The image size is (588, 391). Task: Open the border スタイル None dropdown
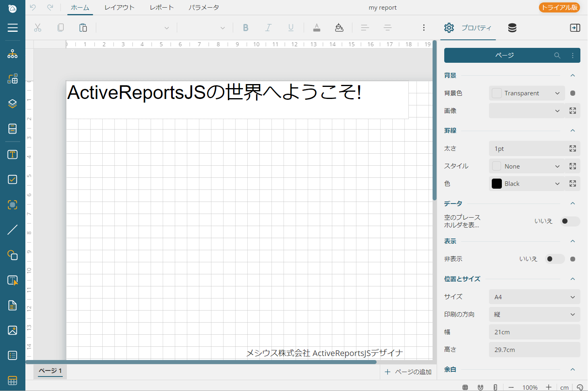[527, 166]
